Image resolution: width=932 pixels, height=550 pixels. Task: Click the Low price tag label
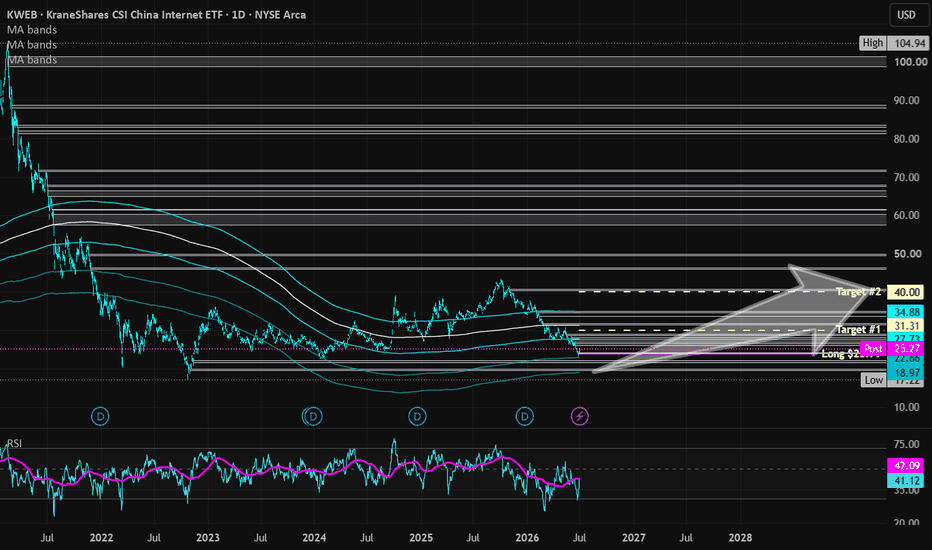pyautogui.click(x=874, y=380)
